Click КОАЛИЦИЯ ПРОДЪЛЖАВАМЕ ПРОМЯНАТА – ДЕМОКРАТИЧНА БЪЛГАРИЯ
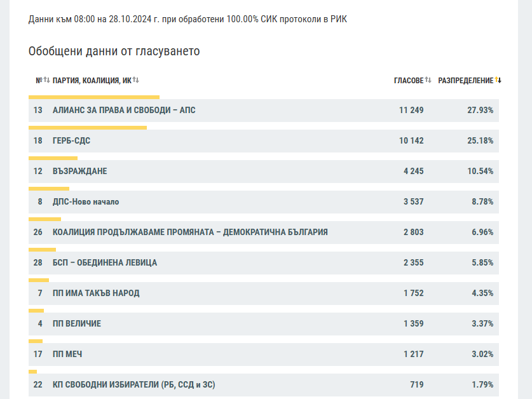The image size is (532, 399). point(190,233)
